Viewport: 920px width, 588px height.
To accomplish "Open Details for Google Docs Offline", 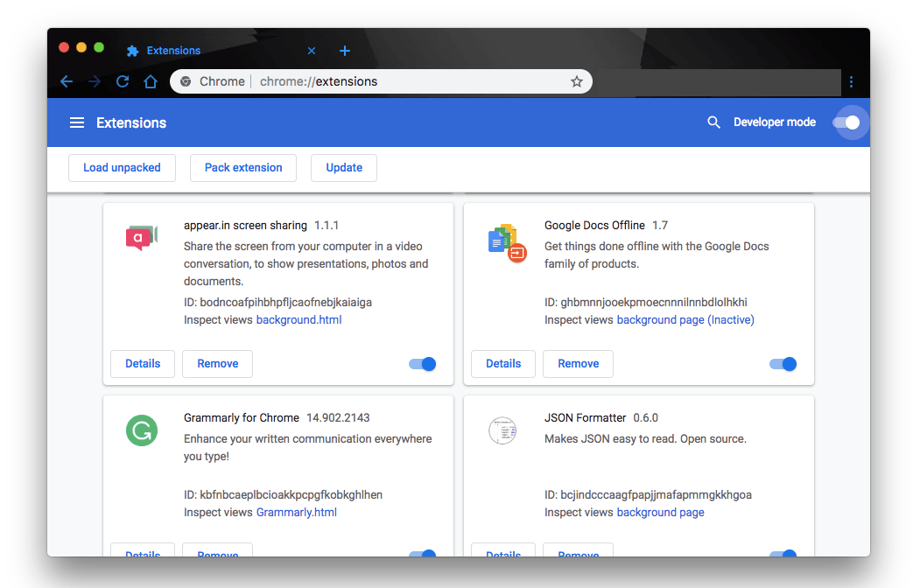I will coord(503,363).
